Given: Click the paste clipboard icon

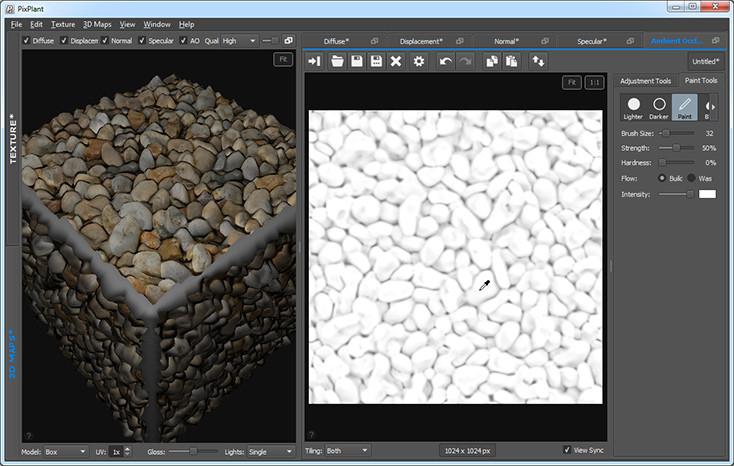Looking at the screenshot, I should (512, 61).
